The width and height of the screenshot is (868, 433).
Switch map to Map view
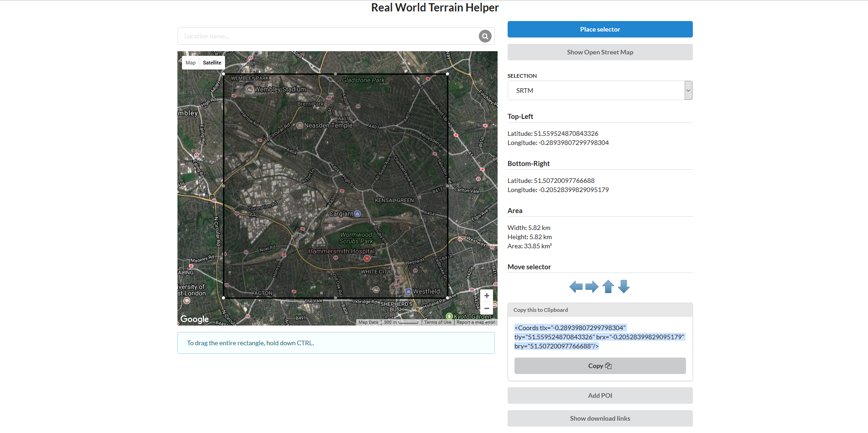click(x=191, y=63)
